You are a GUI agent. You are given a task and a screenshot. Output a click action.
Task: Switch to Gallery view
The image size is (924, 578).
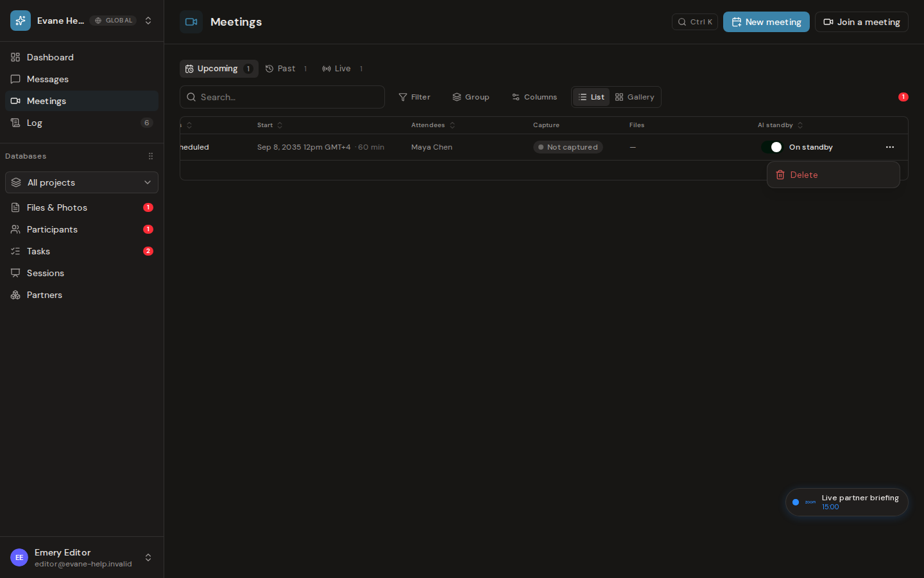(x=635, y=97)
